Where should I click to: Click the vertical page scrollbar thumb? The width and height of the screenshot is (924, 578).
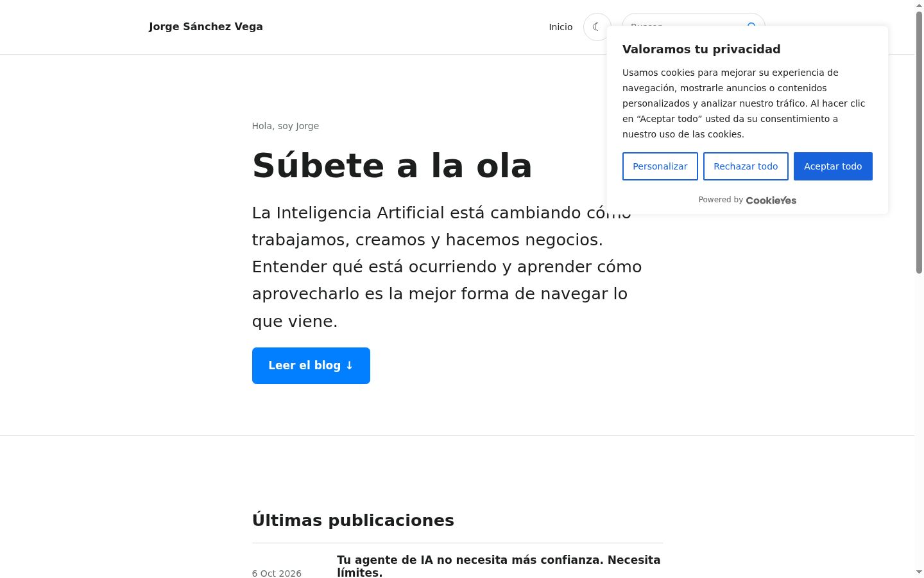(x=919, y=143)
